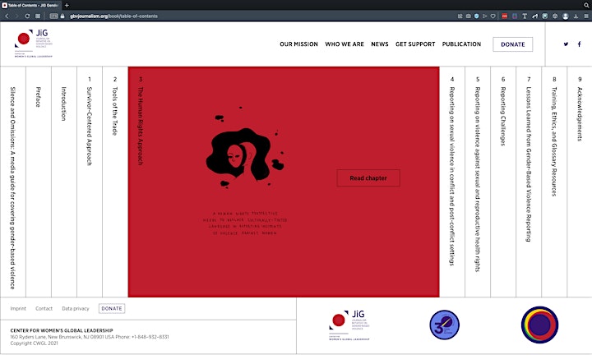The image size is (592, 364).
Task: Expand chapter 4 sexual violence in conflict
Action: 452,182
